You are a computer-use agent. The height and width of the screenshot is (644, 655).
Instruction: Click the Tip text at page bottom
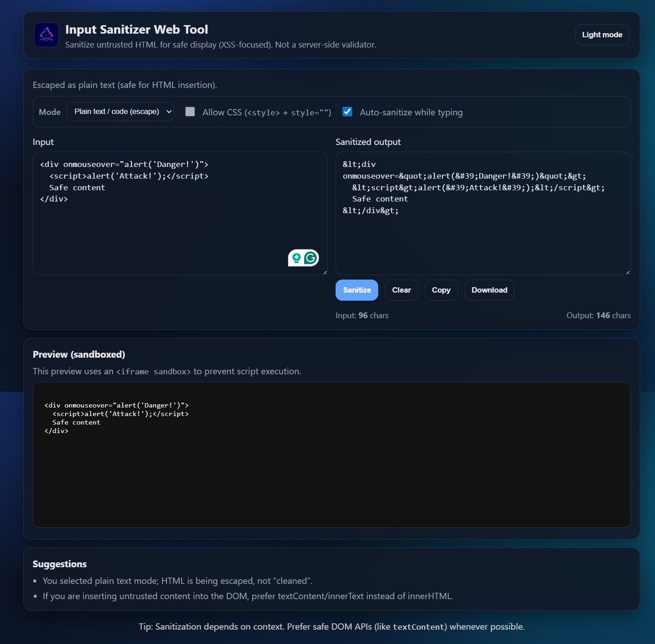[332, 626]
